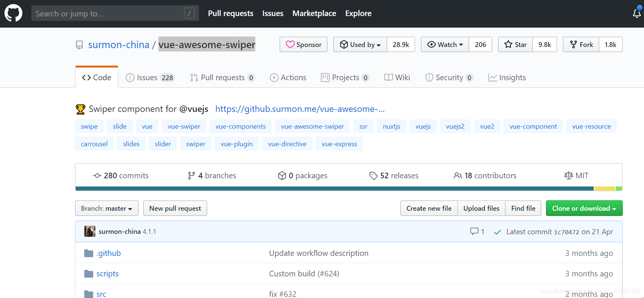Open the surmon-china owner link
Viewport: 644px width, 298px height.
click(119, 45)
